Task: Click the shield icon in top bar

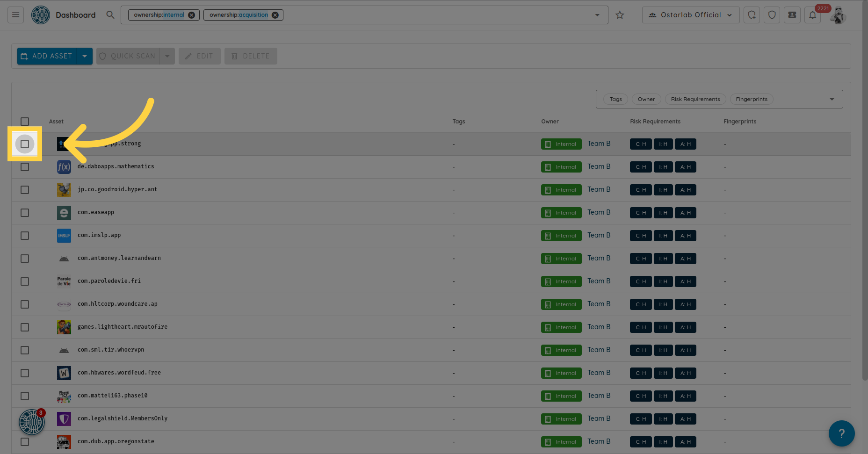Action: (772, 15)
